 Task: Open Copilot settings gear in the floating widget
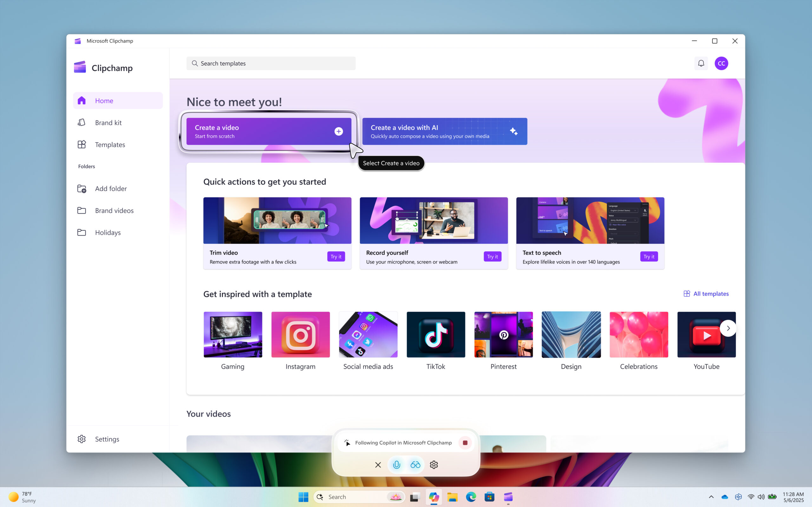[x=434, y=465]
